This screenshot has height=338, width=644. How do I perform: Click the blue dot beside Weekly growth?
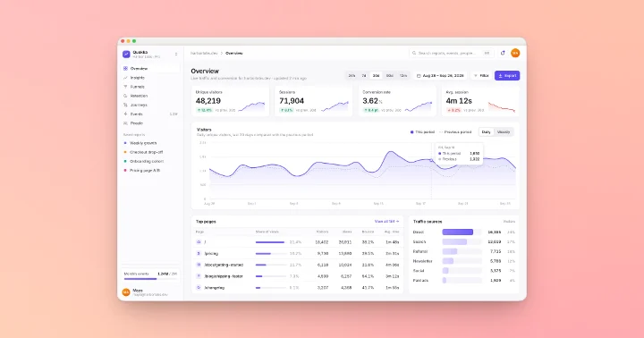point(125,143)
